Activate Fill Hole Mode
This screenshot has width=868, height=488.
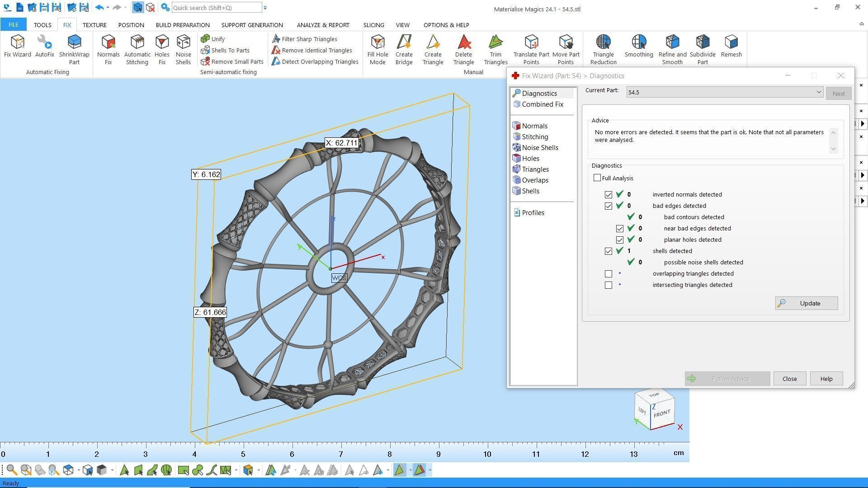click(x=377, y=49)
